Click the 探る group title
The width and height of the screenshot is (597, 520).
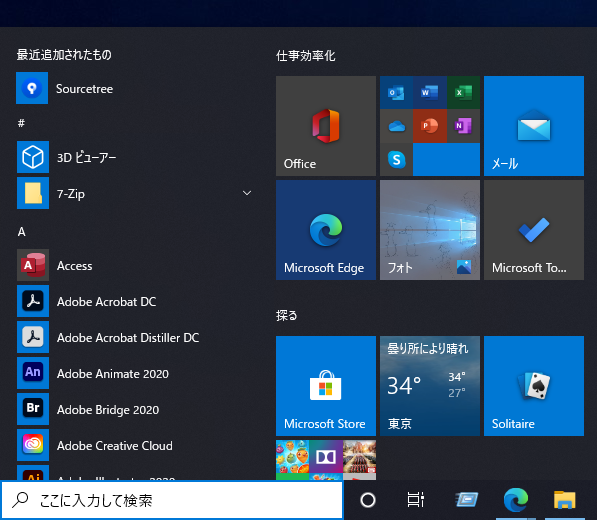click(x=286, y=315)
